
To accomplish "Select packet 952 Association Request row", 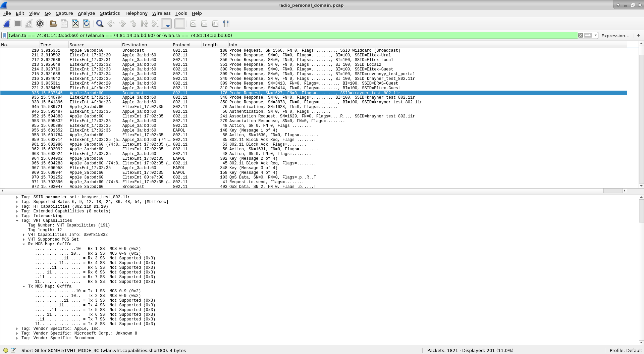I will click(x=313, y=116).
